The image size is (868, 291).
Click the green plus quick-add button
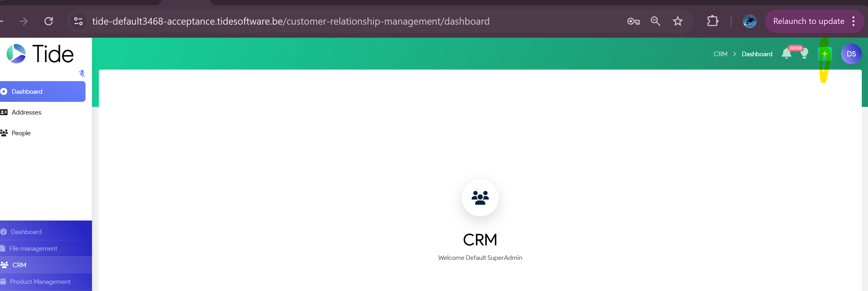[824, 54]
